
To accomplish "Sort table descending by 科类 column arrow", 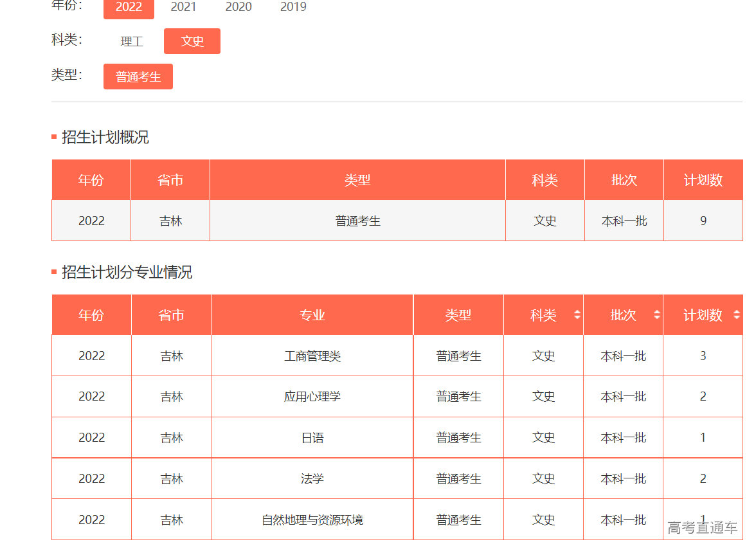I will [x=577, y=317].
